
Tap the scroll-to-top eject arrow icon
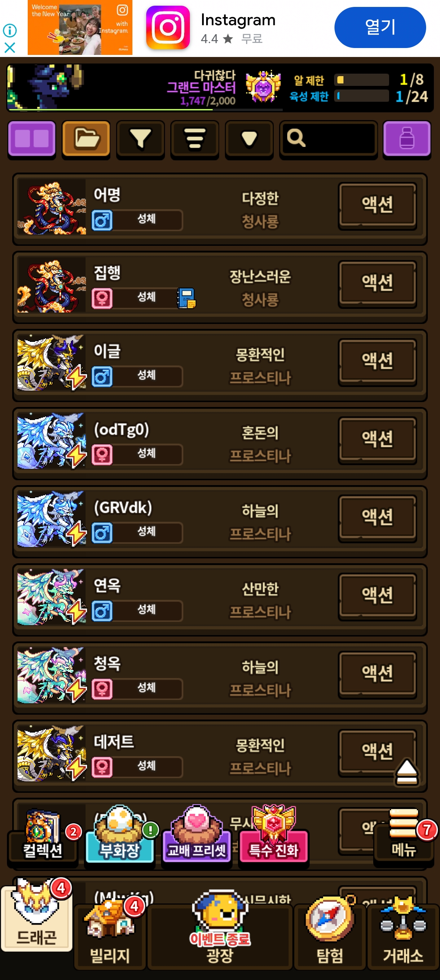coord(407,772)
